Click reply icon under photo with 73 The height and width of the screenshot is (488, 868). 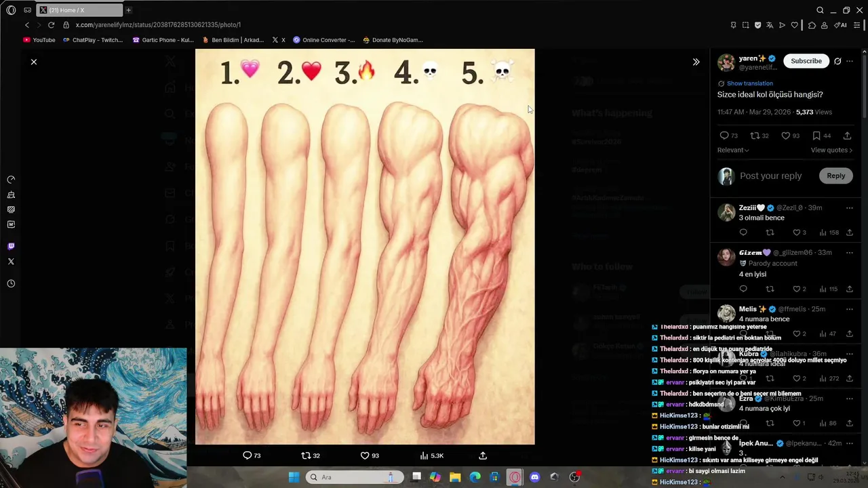pyautogui.click(x=252, y=455)
